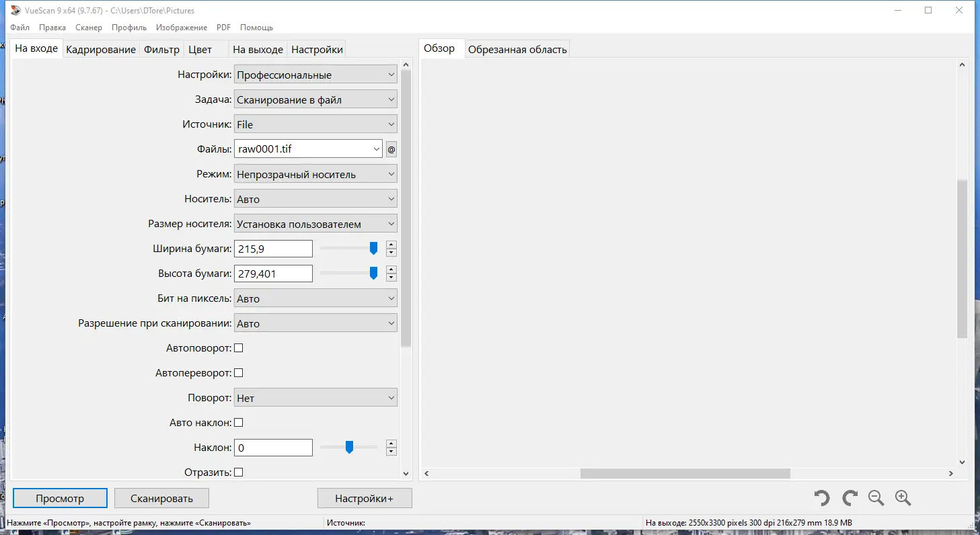Viewport: 980px width, 535px height.
Task: Click the Настройки+ button
Action: point(364,498)
